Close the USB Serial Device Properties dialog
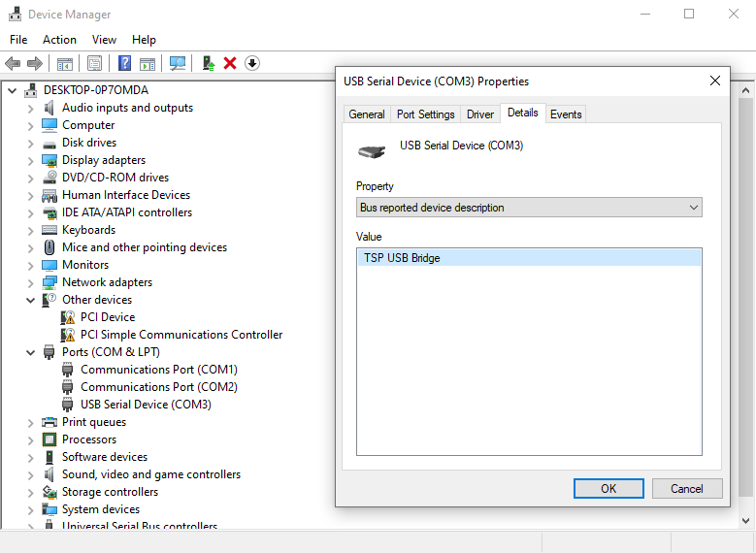This screenshot has height=553, width=756. click(x=715, y=81)
